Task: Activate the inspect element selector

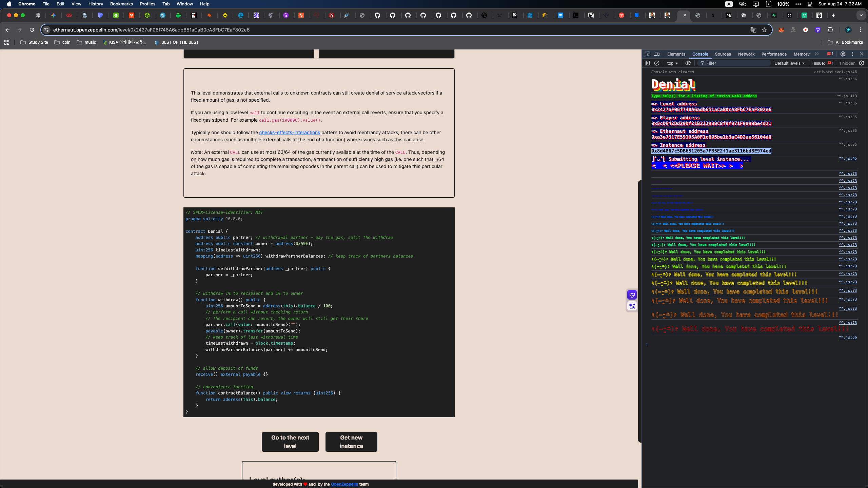Action: (x=647, y=54)
